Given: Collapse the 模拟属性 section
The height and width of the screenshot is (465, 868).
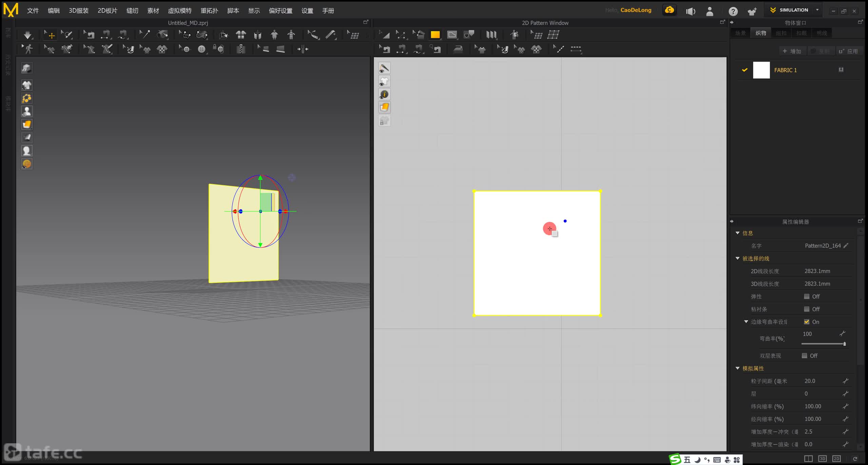Looking at the screenshot, I should point(737,368).
